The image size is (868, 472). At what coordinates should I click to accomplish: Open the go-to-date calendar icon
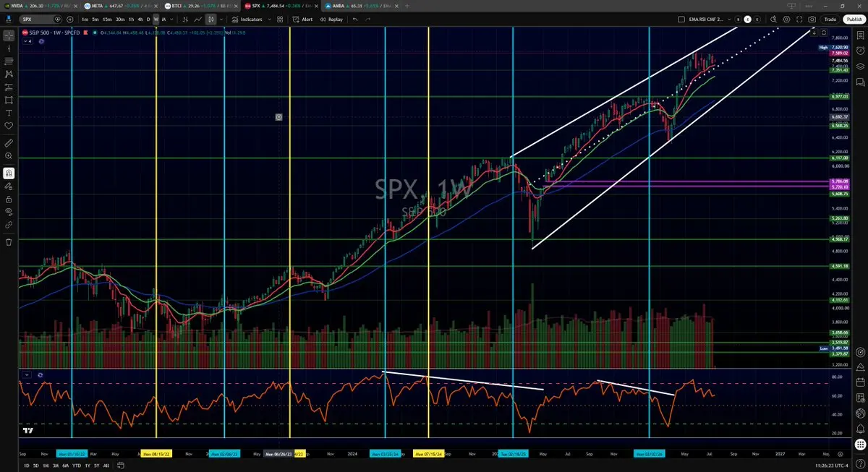point(121,465)
